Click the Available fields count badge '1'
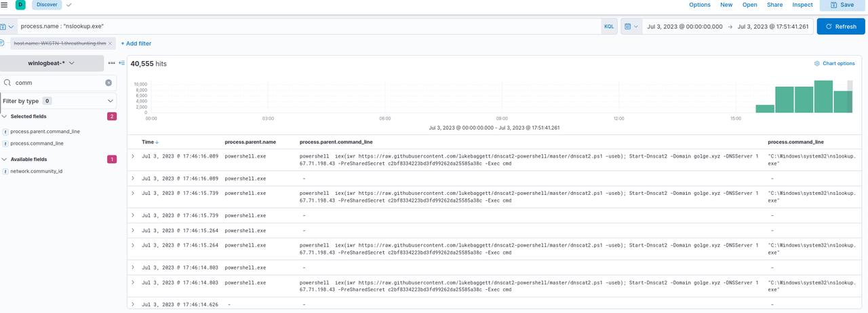This screenshot has height=313, width=868. (x=112, y=159)
